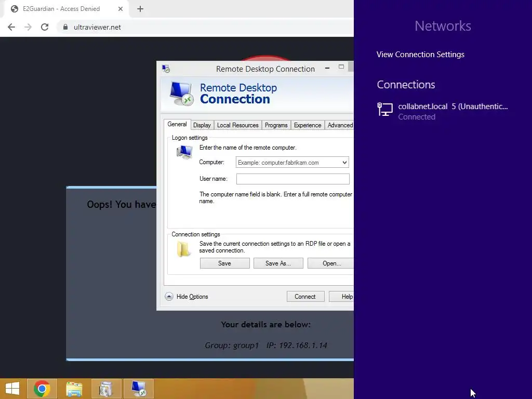Click the Connected status text
This screenshot has height=399, width=532.
click(x=417, y=117)
